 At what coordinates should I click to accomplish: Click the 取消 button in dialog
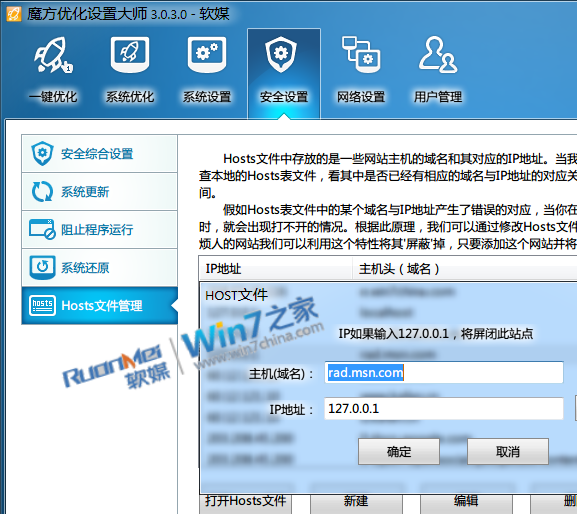(x=508, y=451)
